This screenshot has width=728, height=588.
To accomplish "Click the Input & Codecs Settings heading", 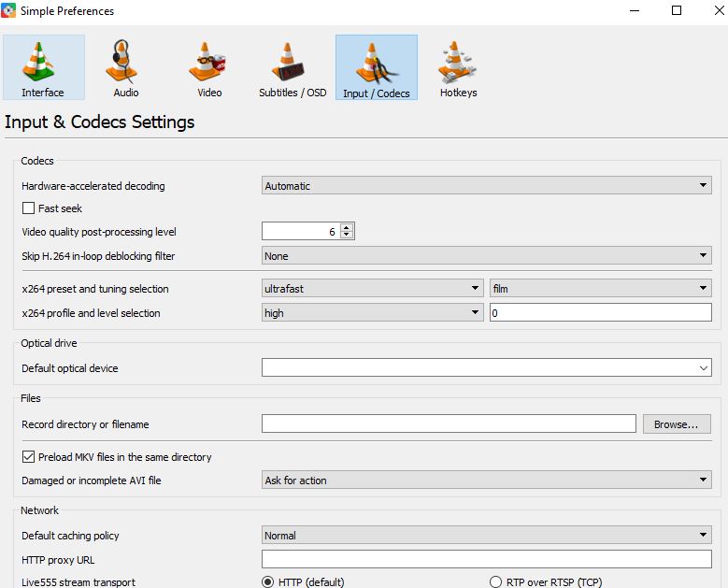I will tap(99, 122).
